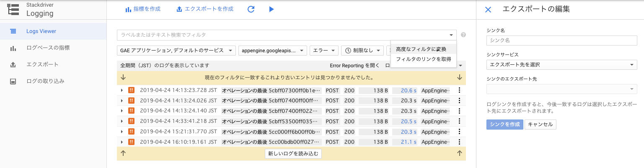This screenshot has height=168, width=644.
Task: Click the error severity icon of 14:13:24.140 entry
Action: pos(131,111)
